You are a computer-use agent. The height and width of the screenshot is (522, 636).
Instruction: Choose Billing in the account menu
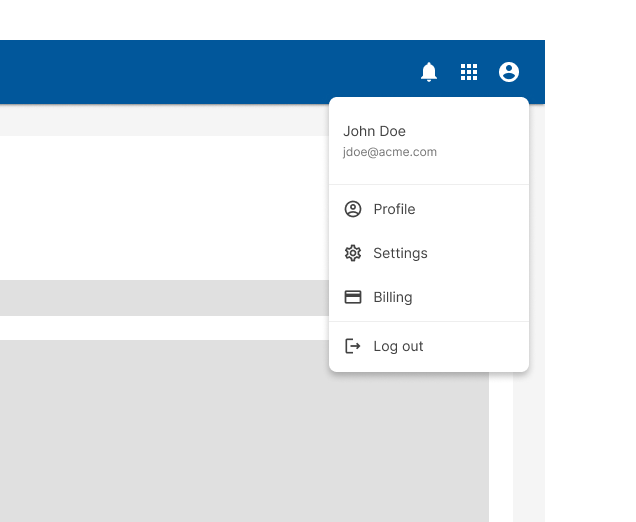(393, 297)
